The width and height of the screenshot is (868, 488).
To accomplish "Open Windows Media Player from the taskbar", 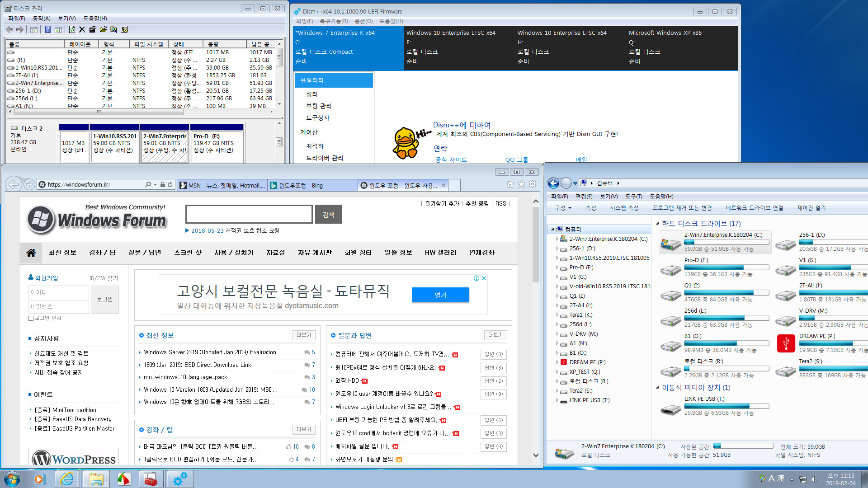I will pos(40,479).
